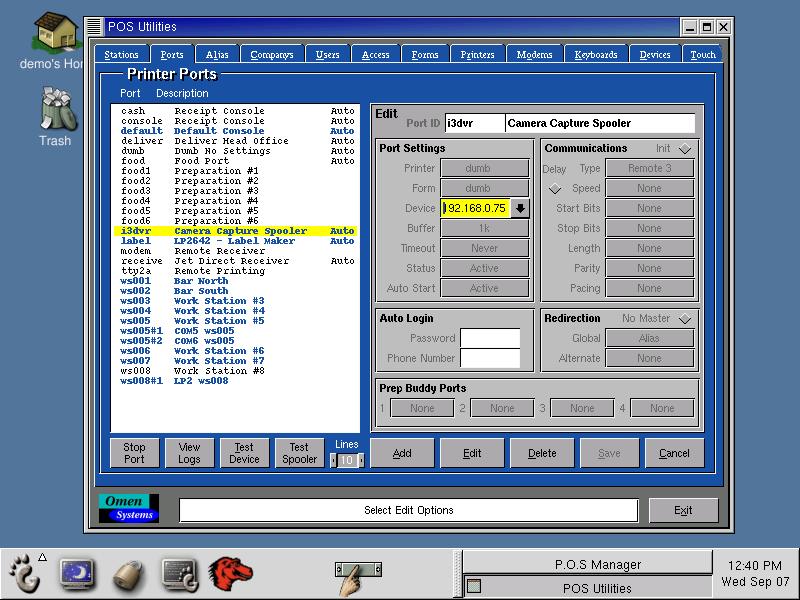Image resolution: width=800 pixels, height=600 pixels.
Task: Open the Printer option set to dumb
Action: [485, 168]
